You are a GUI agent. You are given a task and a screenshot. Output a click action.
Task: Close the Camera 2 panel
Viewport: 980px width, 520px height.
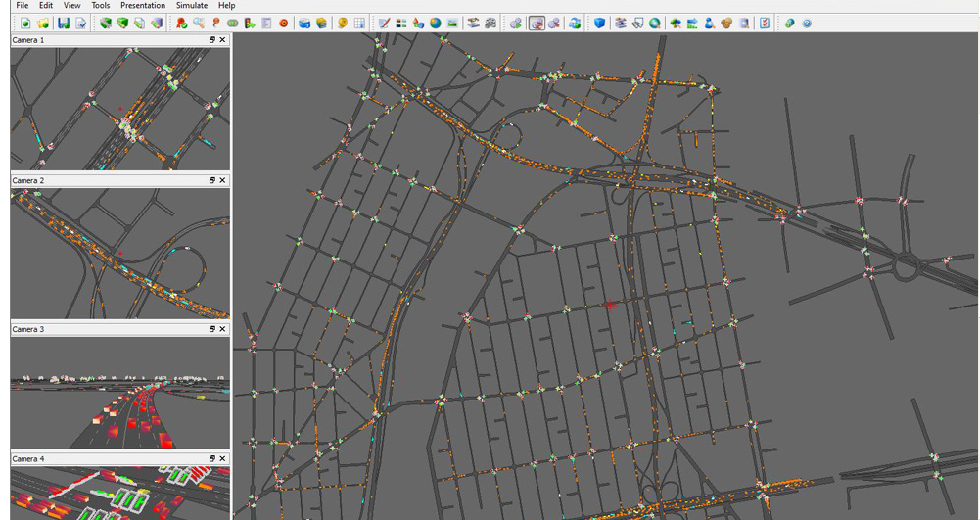click(x=222, y=180)
